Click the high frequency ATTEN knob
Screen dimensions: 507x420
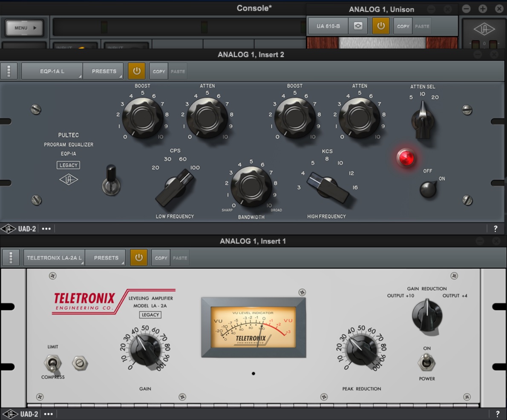click(x=360, y=118)
